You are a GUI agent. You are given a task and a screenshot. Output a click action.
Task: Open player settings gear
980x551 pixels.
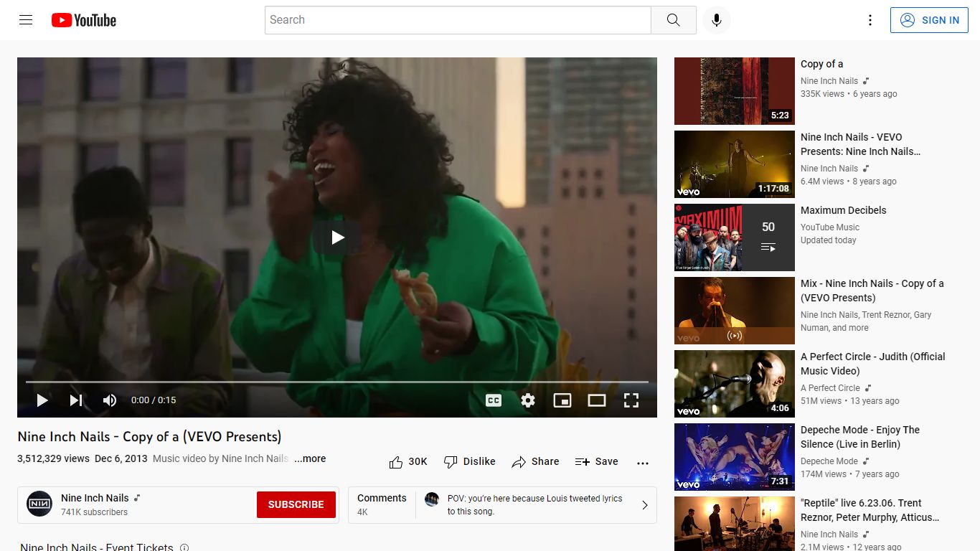528,400
